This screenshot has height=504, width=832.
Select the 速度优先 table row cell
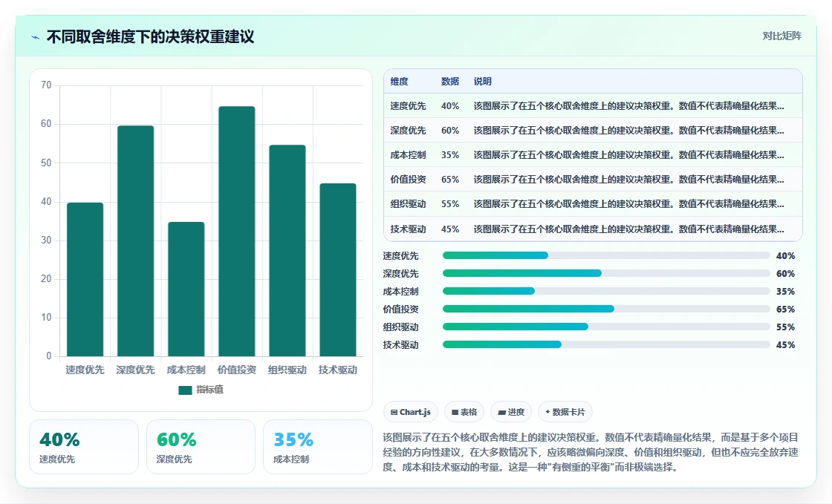408,106
